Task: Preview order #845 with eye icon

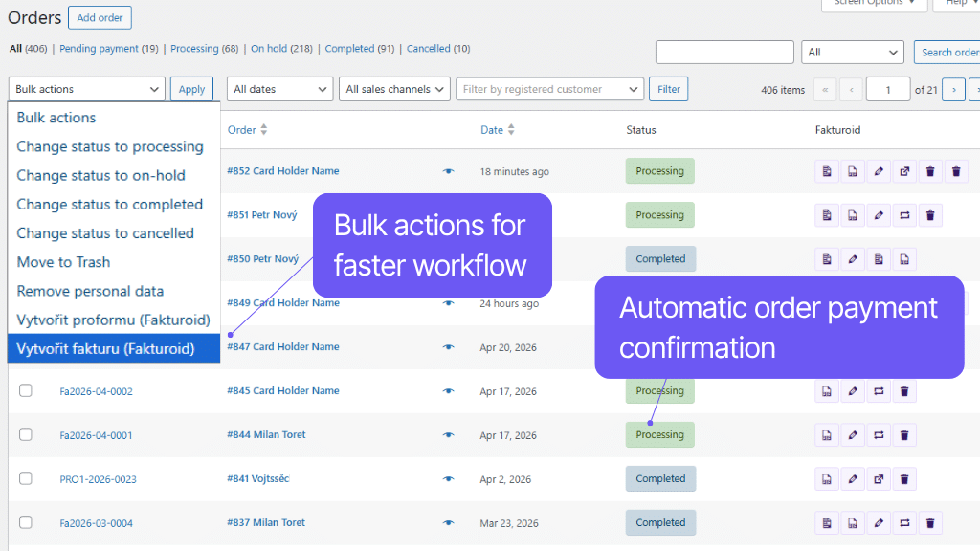Action: click(x=448, y=391)
